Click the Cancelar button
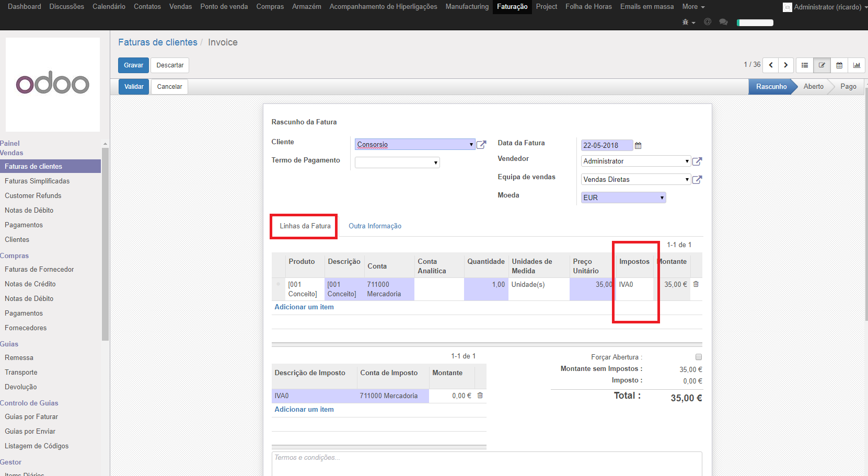The height and width of the screenshot is (476, 868). click(169, 87)
